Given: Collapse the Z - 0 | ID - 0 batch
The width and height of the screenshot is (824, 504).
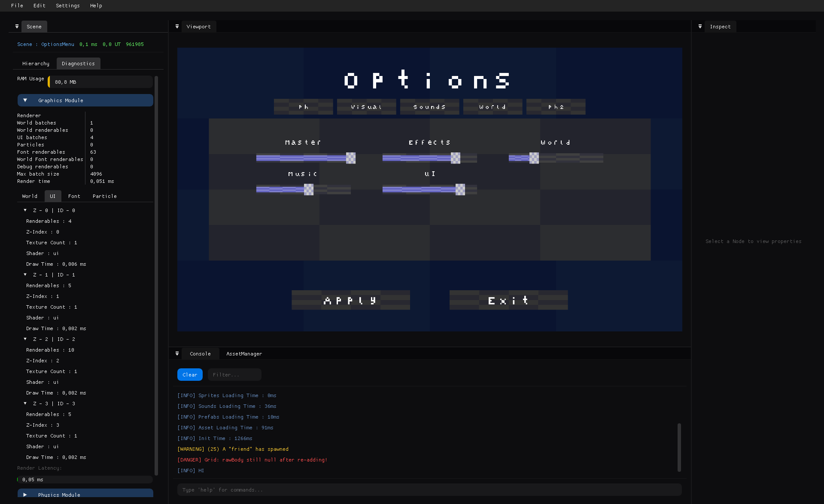Looking at the screenshot, I should coord(25,210).
